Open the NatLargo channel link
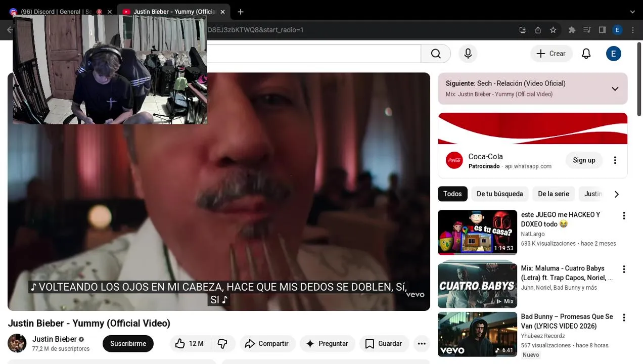643x364 pixels. click(533, 234)
